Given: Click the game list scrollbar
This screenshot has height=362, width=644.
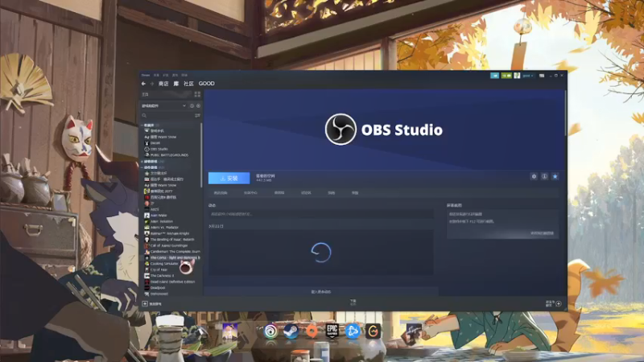Looking at the screenshot, I should [x=201, y=156].
